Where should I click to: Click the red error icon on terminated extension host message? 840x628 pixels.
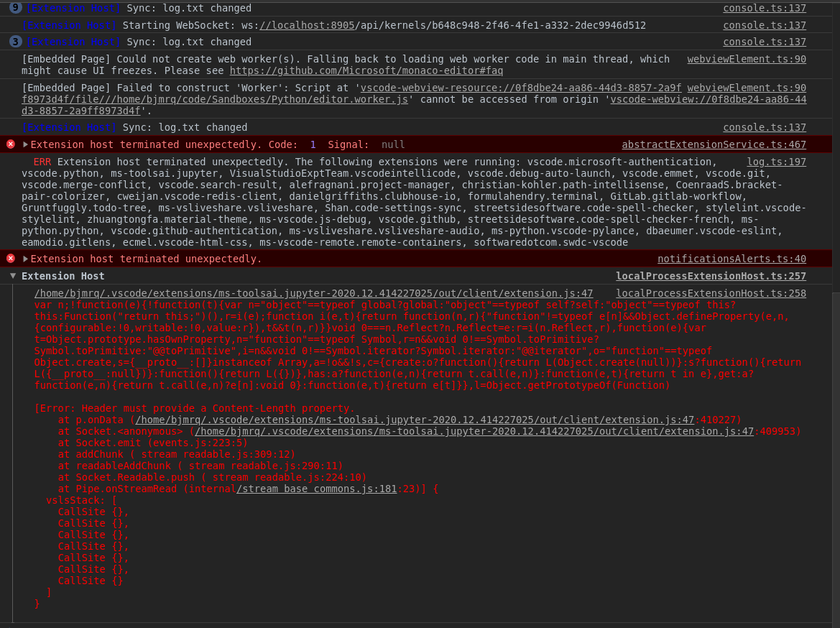point(10,144)
